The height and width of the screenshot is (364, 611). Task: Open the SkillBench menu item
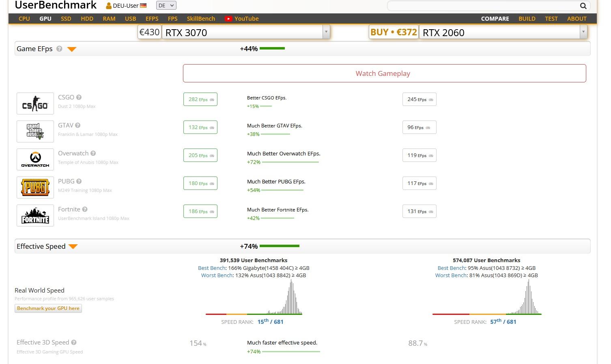(x=201, y=19)
